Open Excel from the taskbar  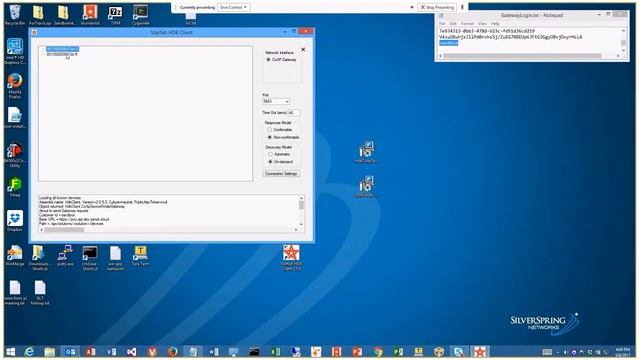[x=275, y=351]
